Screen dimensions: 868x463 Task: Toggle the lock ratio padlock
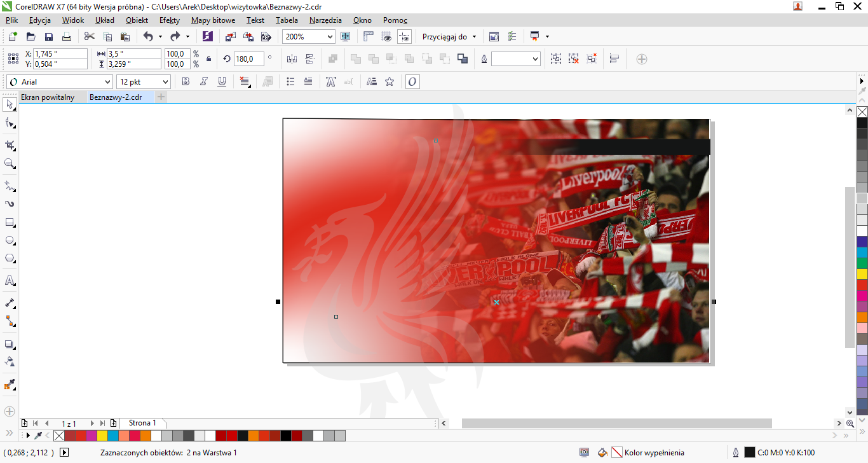point(209,59)
